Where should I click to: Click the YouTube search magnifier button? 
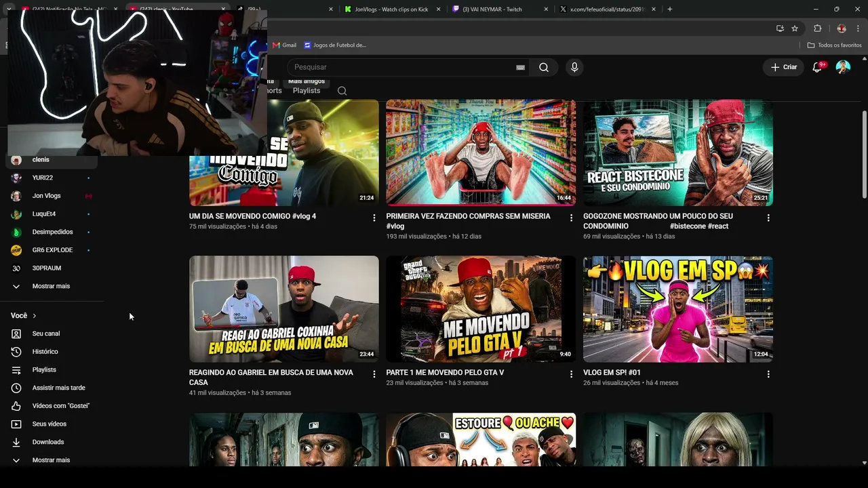tap(544, 67)
